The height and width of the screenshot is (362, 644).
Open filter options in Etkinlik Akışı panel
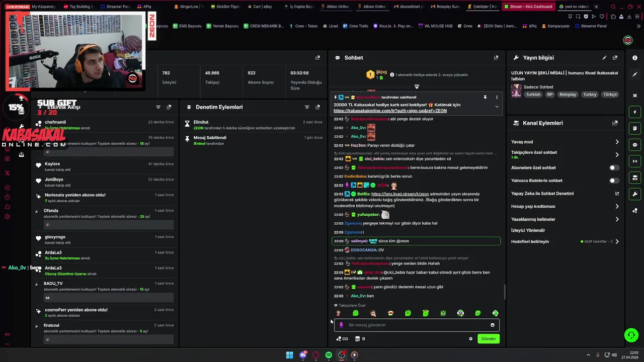tap(158, 107)
